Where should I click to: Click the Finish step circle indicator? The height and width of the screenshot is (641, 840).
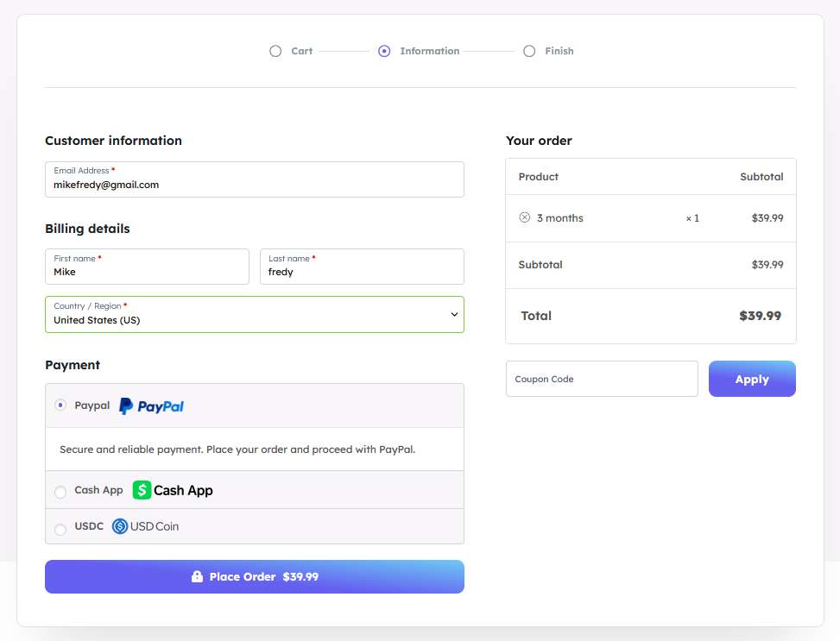(x=529, y=51)
